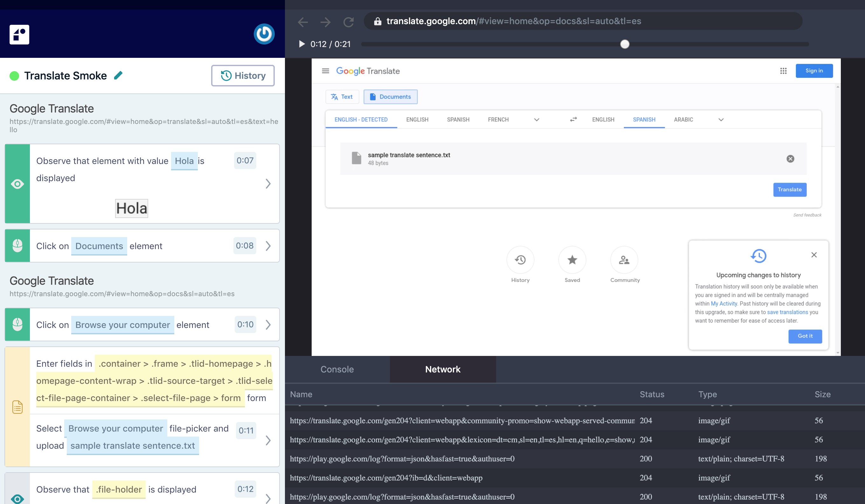Edit test name with pencil icon
The width and height of the screenshot is (865, 504).
118,75
